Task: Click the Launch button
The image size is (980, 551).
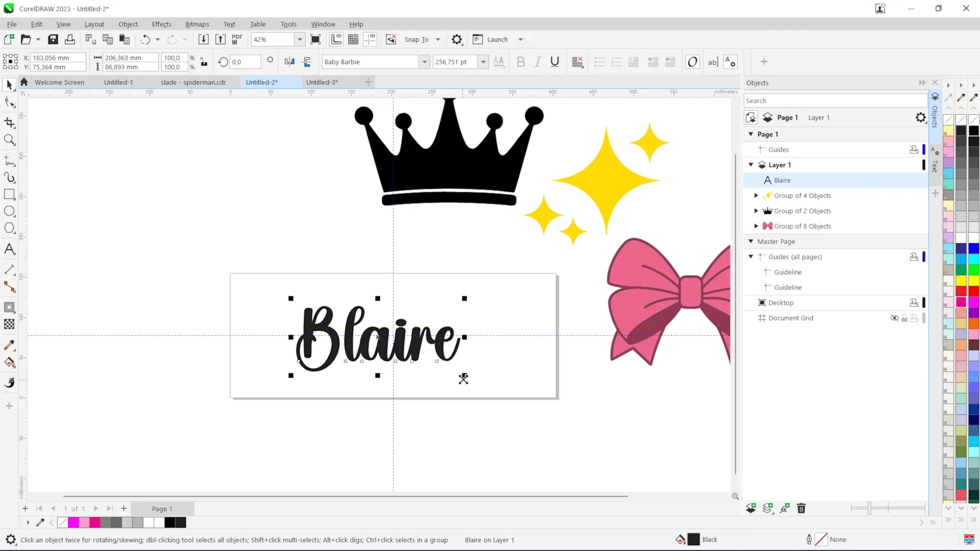Action: coord(491,39)
